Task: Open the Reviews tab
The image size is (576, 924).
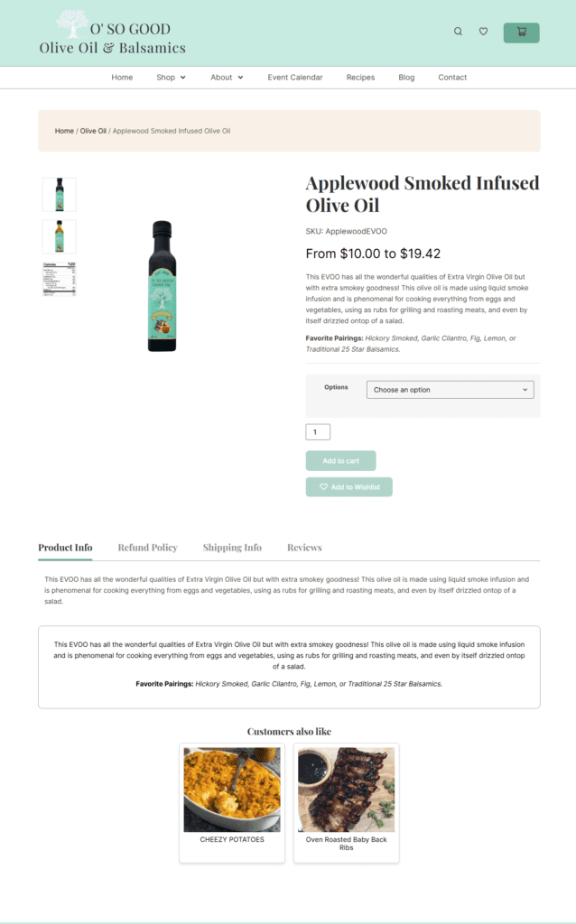Action: [304, 548]
